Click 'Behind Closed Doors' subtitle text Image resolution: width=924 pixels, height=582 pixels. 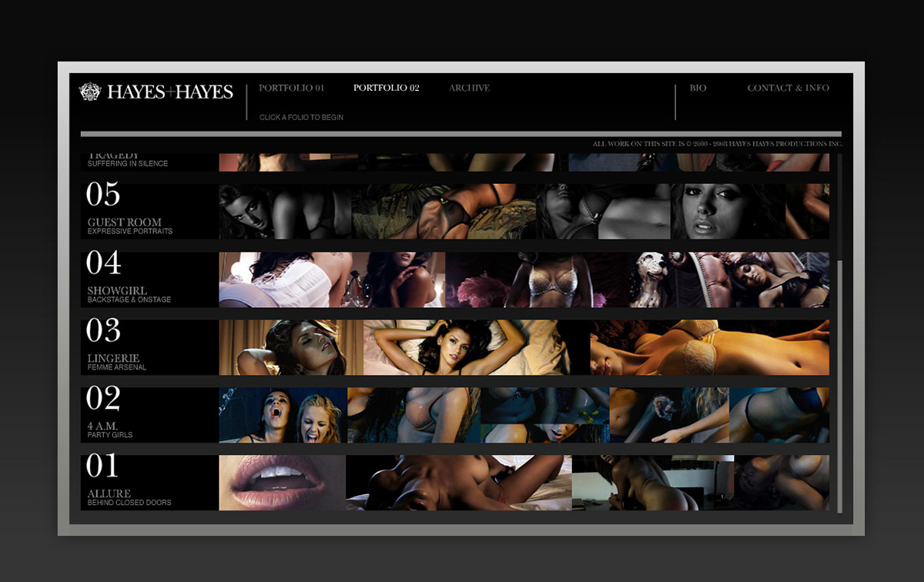129,503
